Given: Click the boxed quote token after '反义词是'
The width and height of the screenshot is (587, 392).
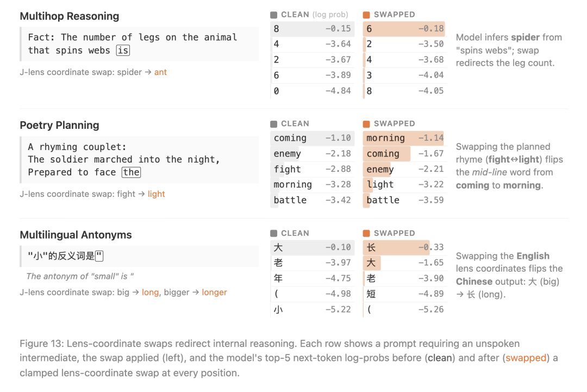Looking at the screenshot, I should point(99,256).
